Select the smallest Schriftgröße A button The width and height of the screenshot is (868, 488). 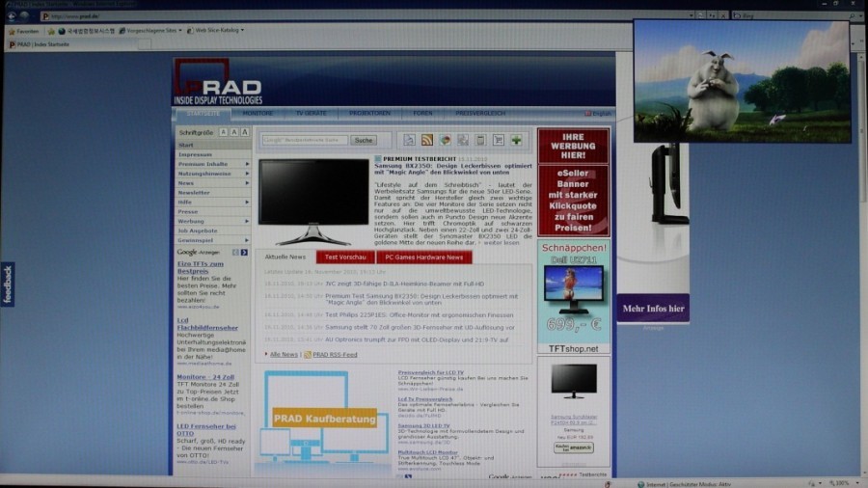[222, 132]
